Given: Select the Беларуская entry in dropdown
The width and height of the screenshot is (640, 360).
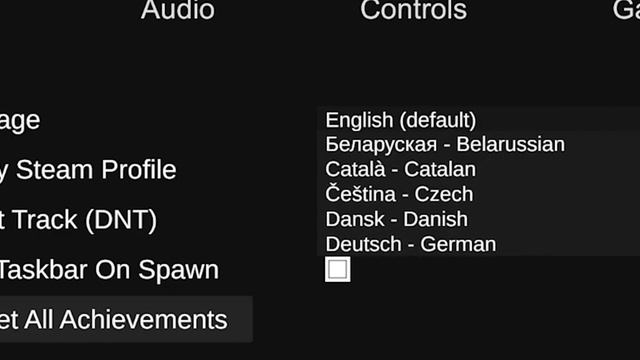Looking at the screenshot, I should point(478,144).
